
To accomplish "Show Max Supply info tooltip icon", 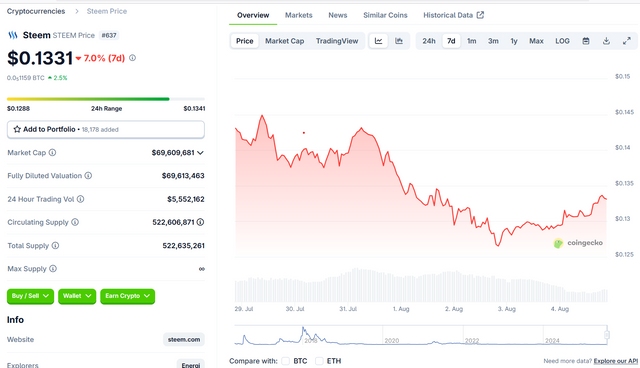I will 53,269.
